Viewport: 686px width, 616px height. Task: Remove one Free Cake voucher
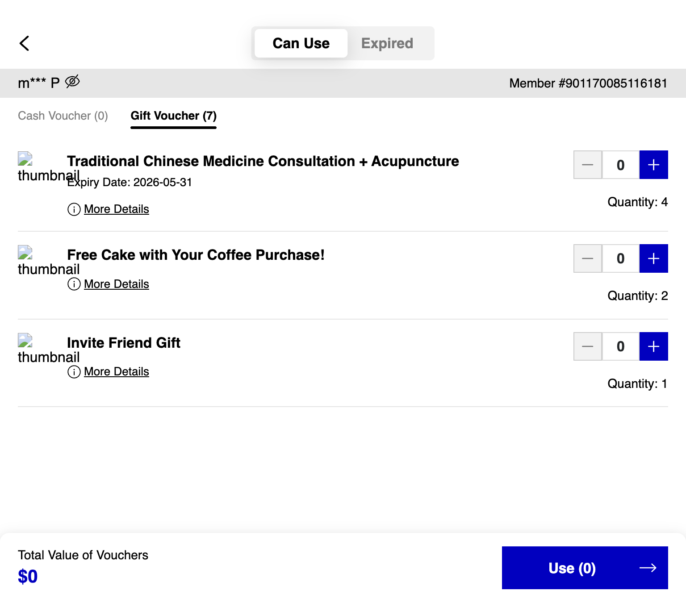[x=588, y=258]
